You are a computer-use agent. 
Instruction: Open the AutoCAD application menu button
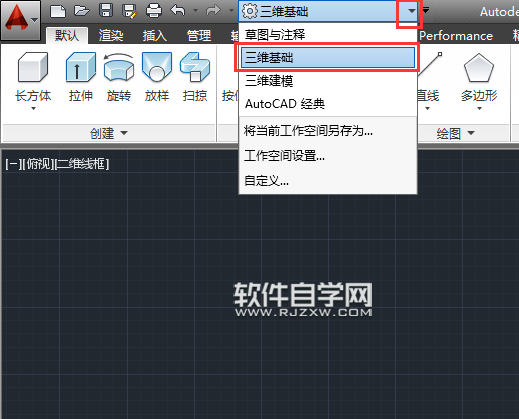(21, 20)
